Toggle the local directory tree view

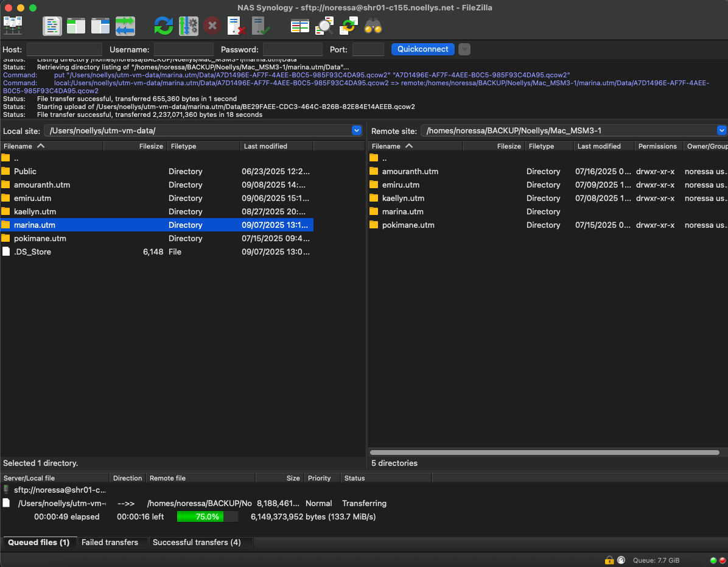tap(76, 26)
